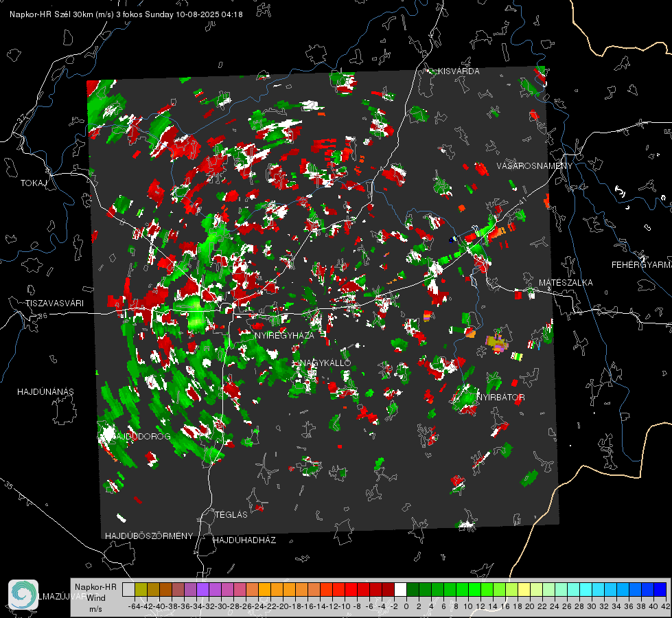Pick the dark green swatch beside white
This screenshot has width=672, height=618.
click(x=413, y=590)
